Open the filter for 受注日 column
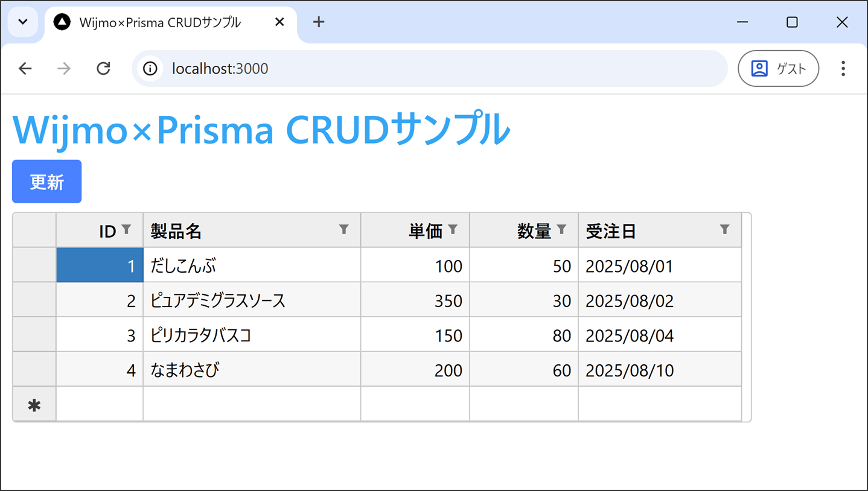868x491 pixels. [724, 229]
